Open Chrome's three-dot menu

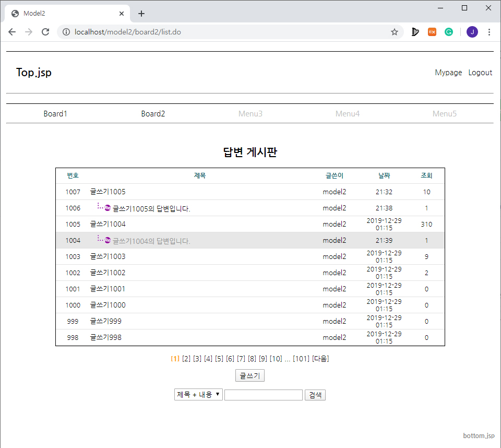click(489, 32)
